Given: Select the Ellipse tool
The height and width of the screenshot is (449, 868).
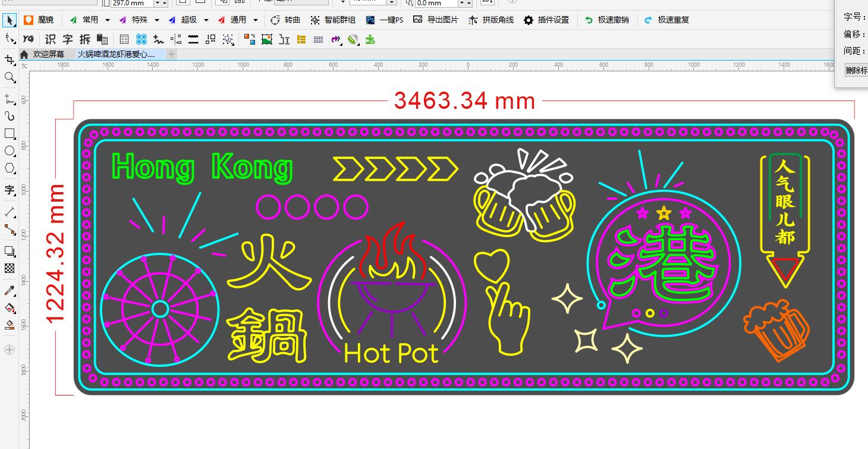Looking at the screenshot, I should [10, 151].
